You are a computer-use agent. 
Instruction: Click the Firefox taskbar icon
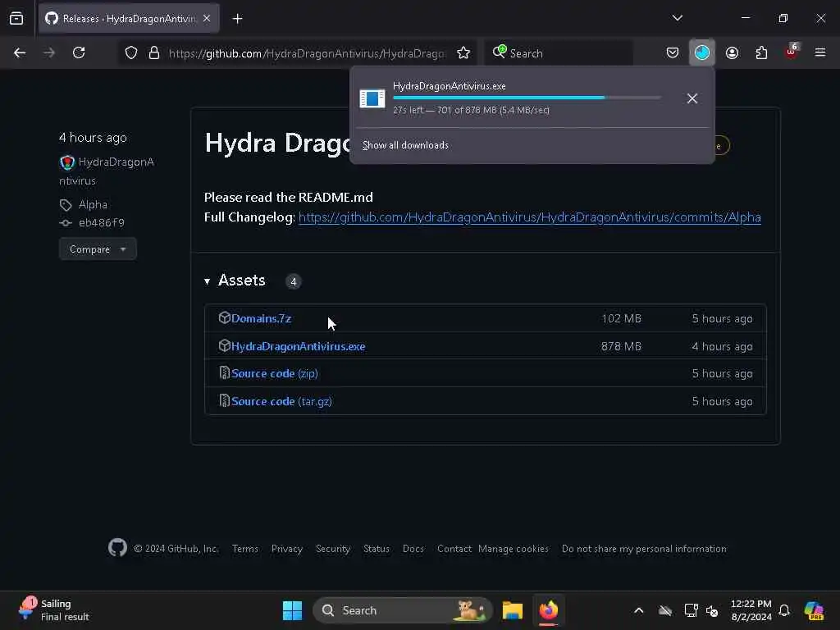click(x=549, y=610)
